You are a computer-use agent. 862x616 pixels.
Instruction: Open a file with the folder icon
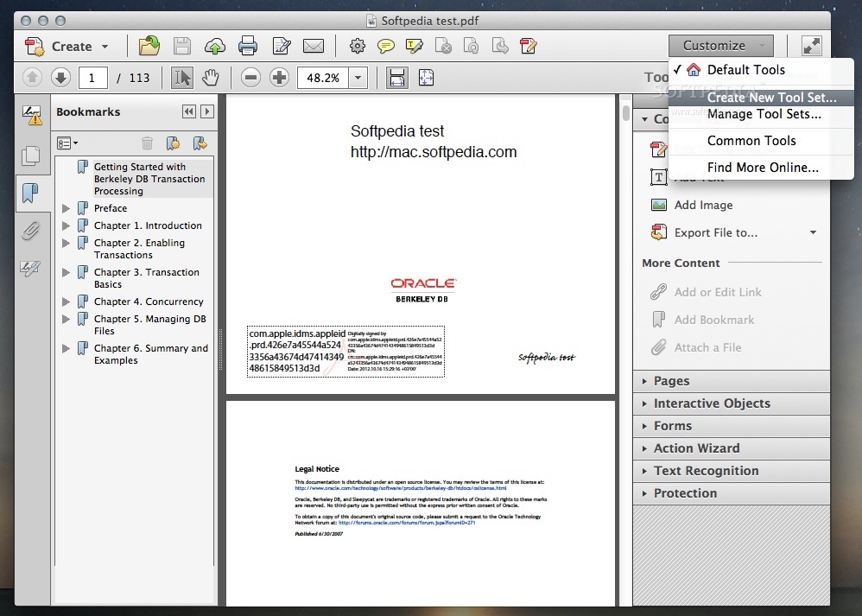click(149, 46)
